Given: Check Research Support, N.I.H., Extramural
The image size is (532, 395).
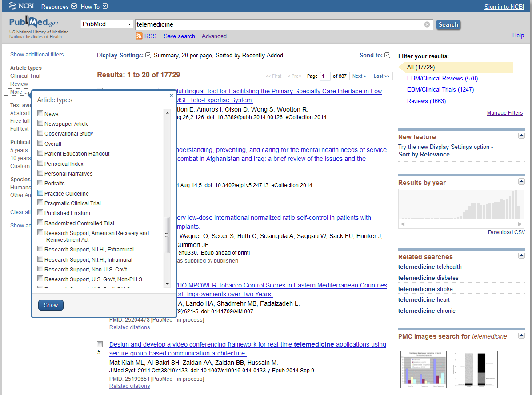Looking at the screenshot, I should pos(40,249).
